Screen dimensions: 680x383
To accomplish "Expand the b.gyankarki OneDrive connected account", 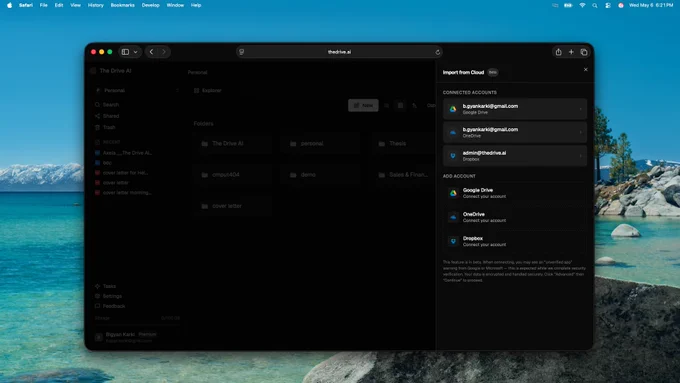I will [x=515, y=132].
